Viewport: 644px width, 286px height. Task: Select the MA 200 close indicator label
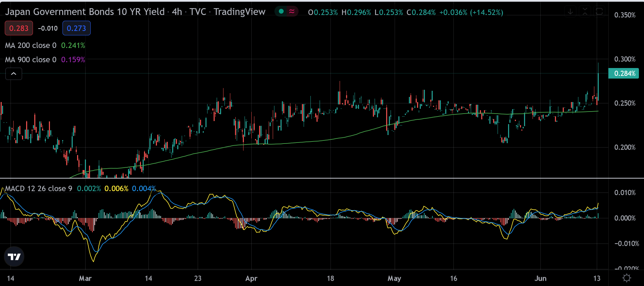[x=31, y=45]
